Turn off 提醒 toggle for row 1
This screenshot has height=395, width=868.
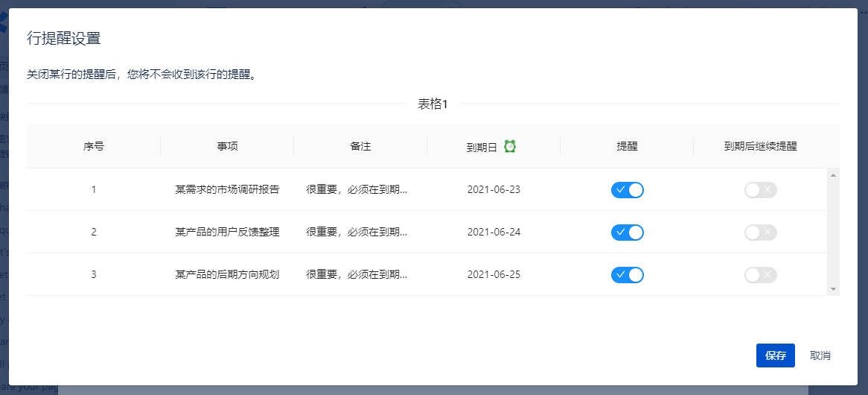click(x=627, y=190)
